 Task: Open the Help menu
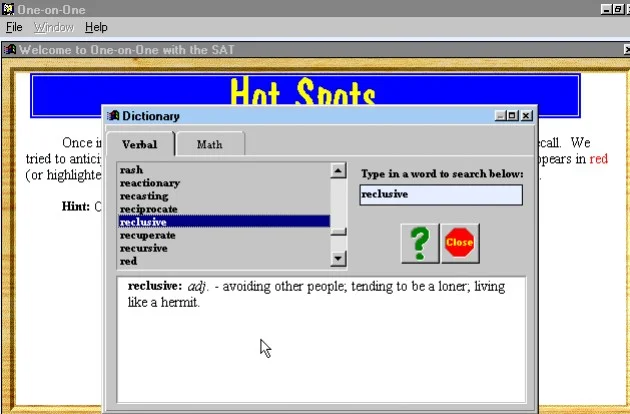pyautogui.click(x=96, y=27)
